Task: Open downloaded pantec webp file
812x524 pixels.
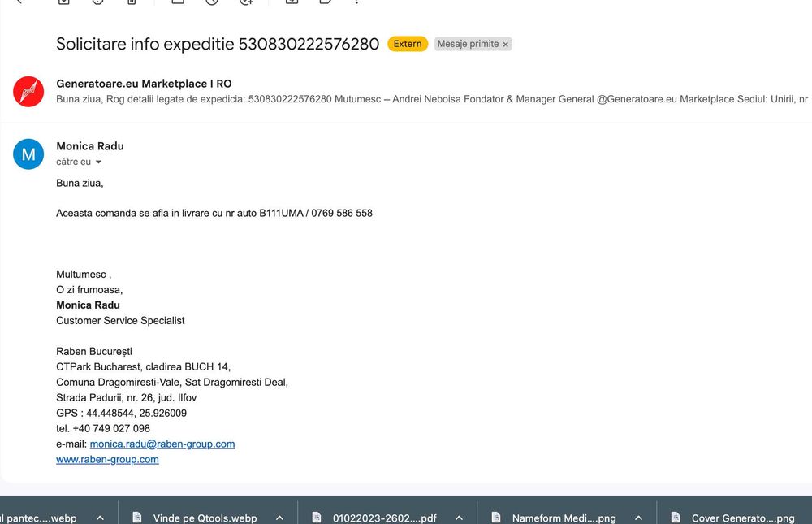Action: [38, 518]
